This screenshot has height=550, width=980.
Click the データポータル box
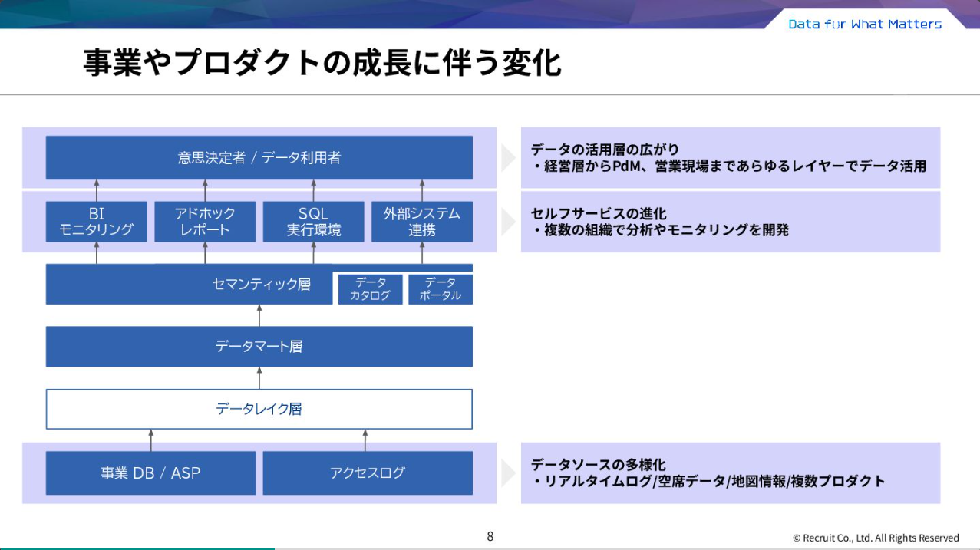[x=441, y=288]
